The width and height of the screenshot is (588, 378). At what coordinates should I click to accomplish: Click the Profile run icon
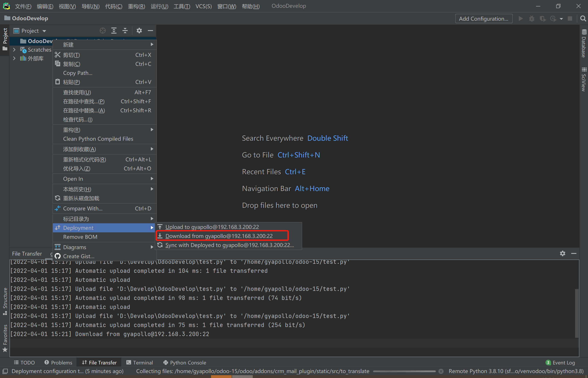pos(553,19)
